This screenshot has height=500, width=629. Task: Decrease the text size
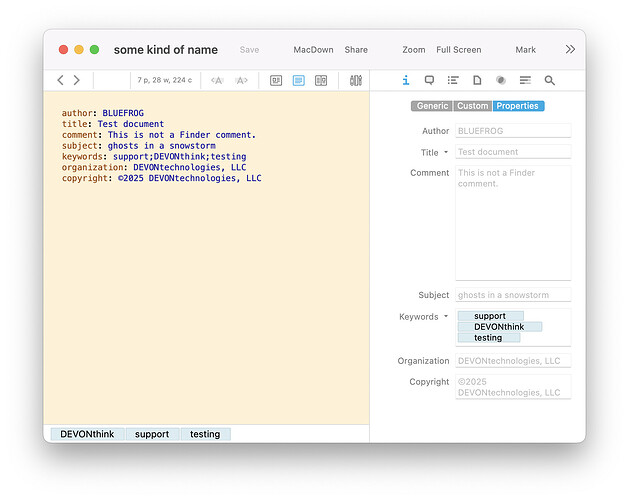(x=217, y=81)
